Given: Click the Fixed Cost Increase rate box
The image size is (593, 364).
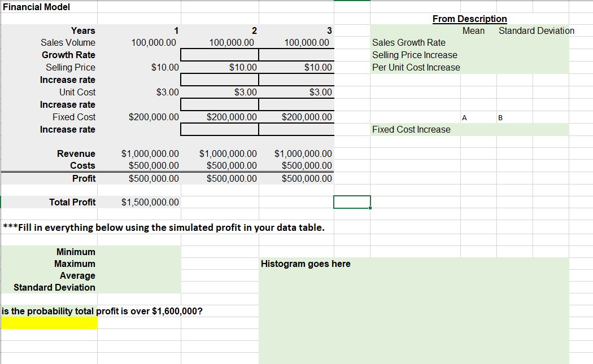Looking at the screenshot, I should coord(219,129).
